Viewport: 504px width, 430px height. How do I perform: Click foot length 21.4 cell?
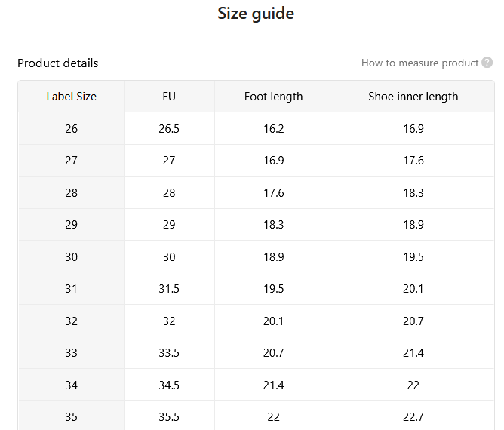(x=274, y=385)
